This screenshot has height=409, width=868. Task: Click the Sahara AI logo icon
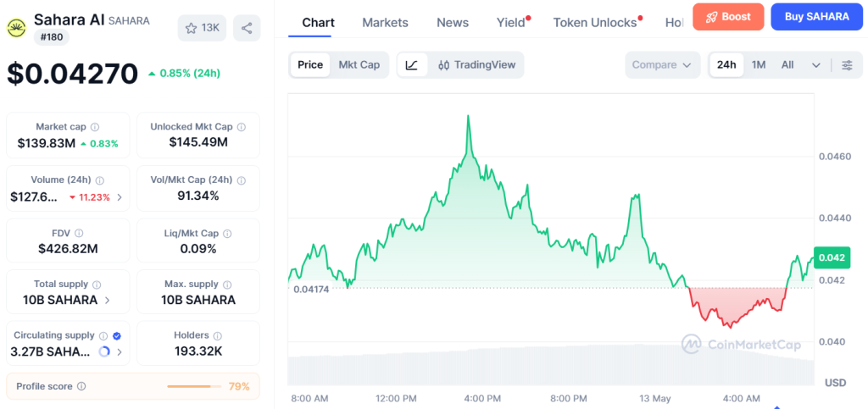tap(16, 27)
